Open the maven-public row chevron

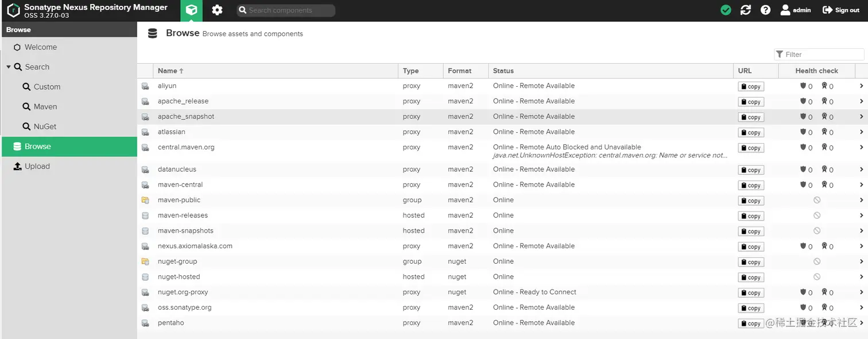click(x=861, y=201)
